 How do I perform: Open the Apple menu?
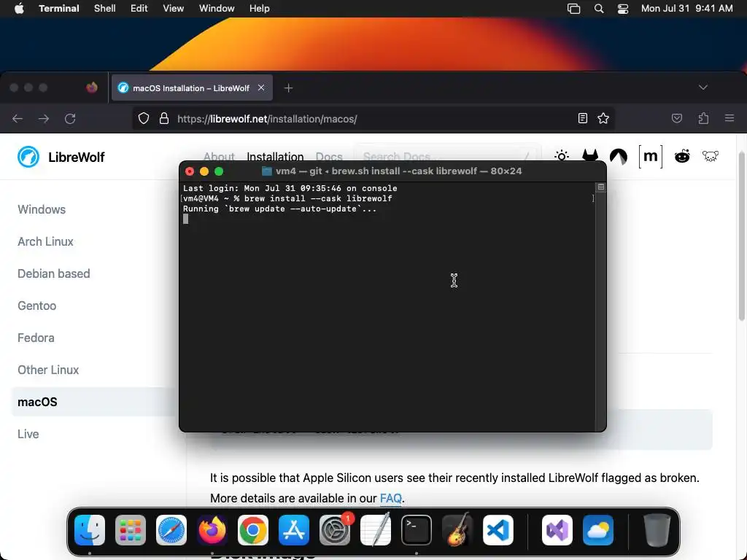pyautogui.click(x=19, y=9)
